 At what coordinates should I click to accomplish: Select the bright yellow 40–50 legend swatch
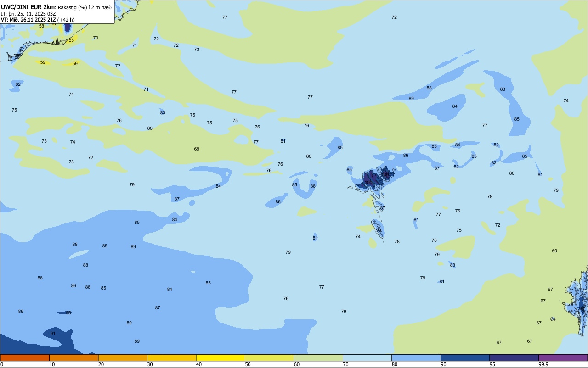(x=220, y=357)
